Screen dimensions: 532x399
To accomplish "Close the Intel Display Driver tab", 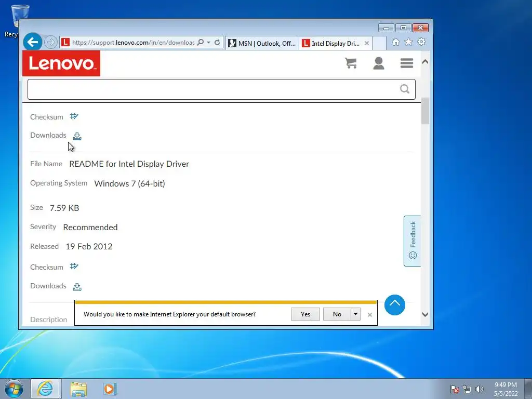I will tap(367, 43).
